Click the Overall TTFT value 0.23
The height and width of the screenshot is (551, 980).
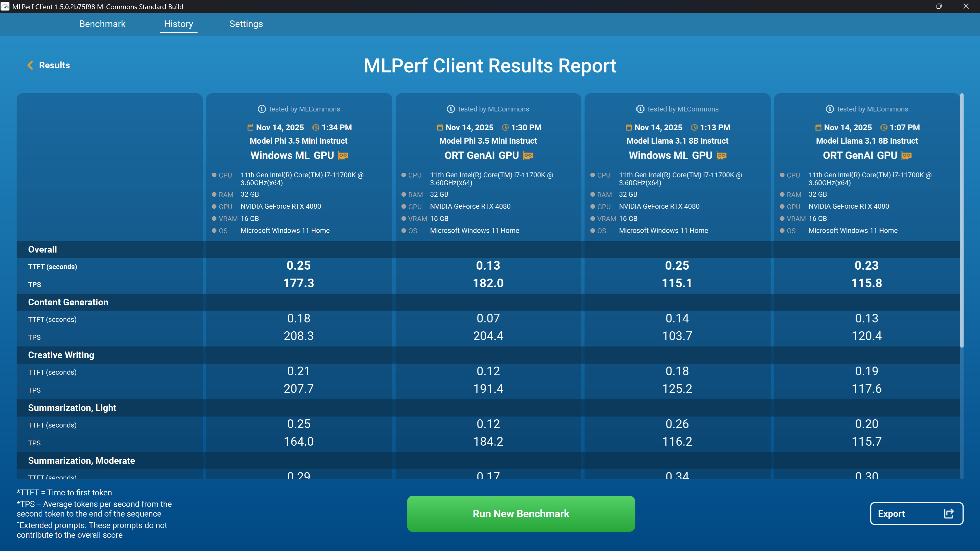point(867,265)
